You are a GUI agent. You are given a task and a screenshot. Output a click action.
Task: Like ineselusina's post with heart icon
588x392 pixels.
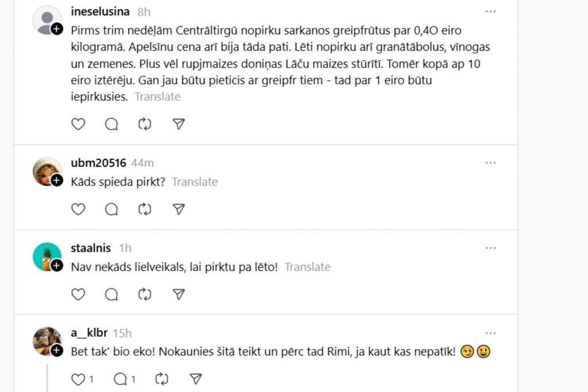pos(78,124)
